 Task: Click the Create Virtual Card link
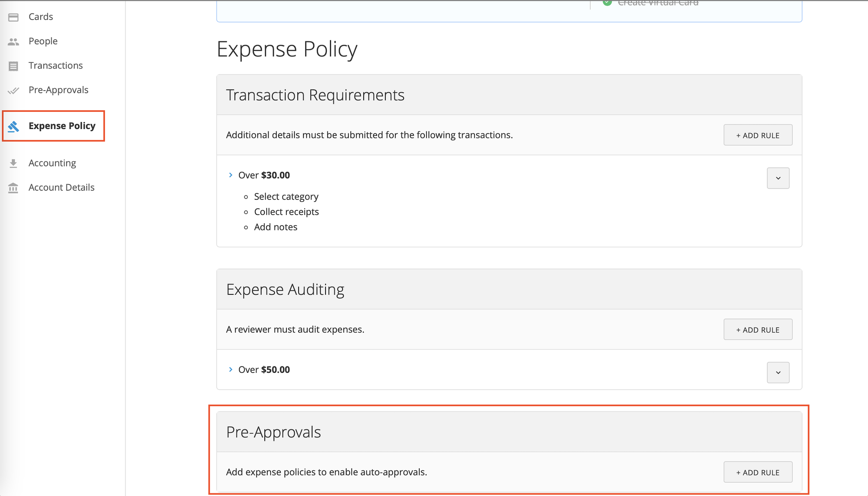[658, 3]
